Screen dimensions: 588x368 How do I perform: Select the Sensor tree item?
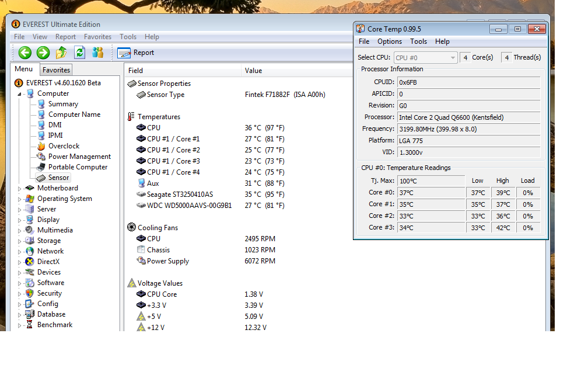(x=58, y=178)
